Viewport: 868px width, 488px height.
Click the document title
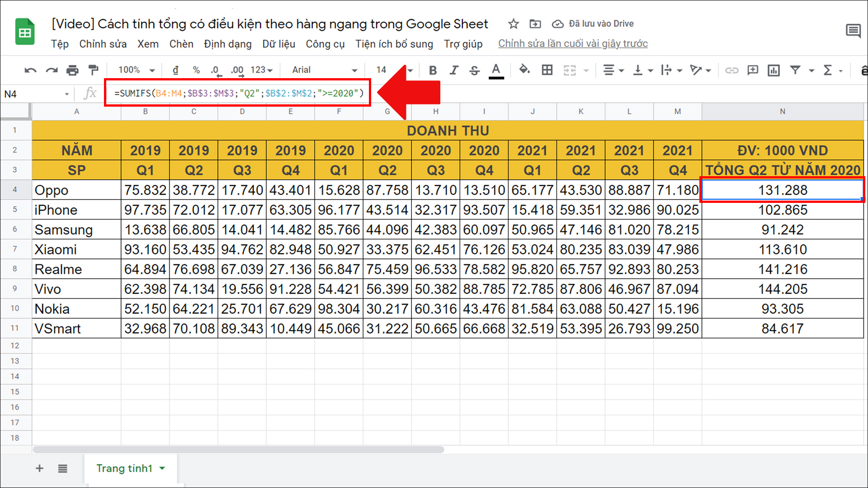[270, 24]
